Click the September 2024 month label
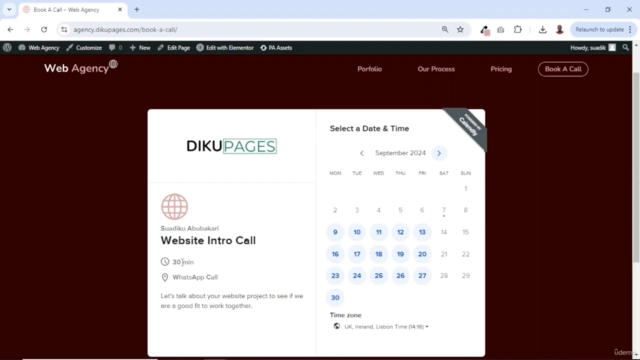The image size is (640, 360). [400, 153]
